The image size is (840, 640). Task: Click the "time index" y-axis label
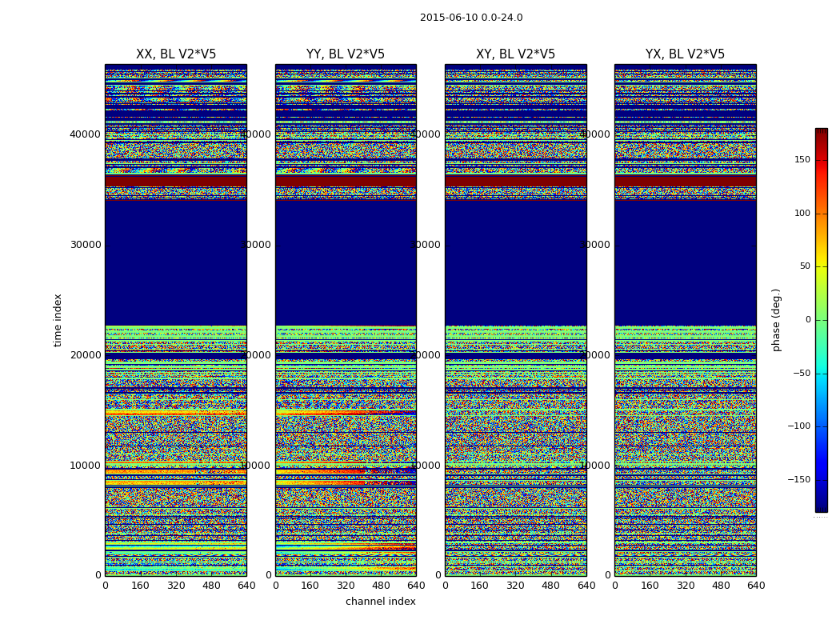tap(58, 320)
